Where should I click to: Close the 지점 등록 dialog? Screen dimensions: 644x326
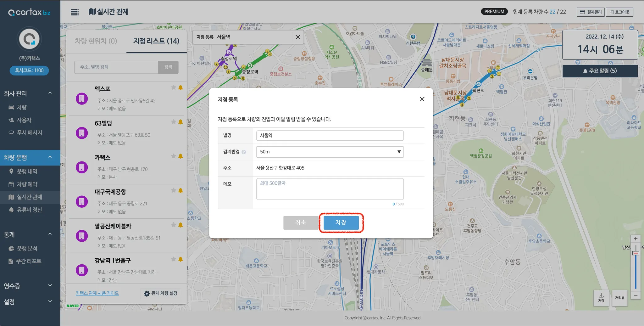click(x=422, y=99)
